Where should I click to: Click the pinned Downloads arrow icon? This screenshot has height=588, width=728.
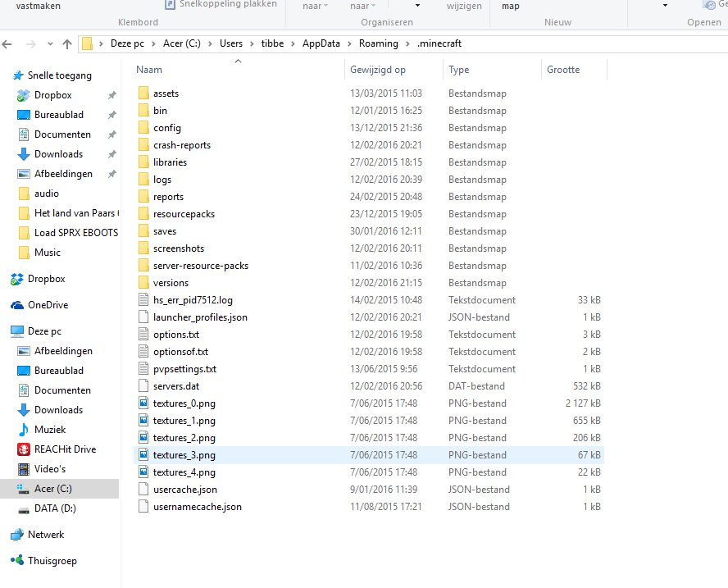(23, 153)
